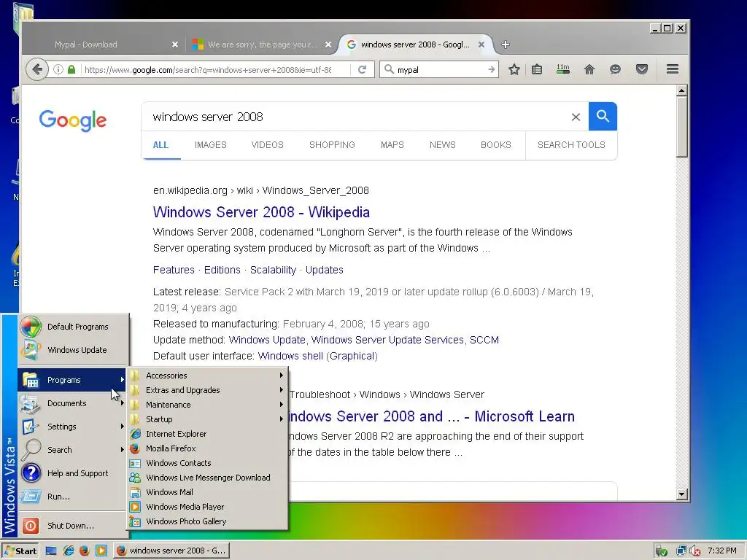Open the Scalability sublink
Screen dimensions: 747x560
[273, 270]
